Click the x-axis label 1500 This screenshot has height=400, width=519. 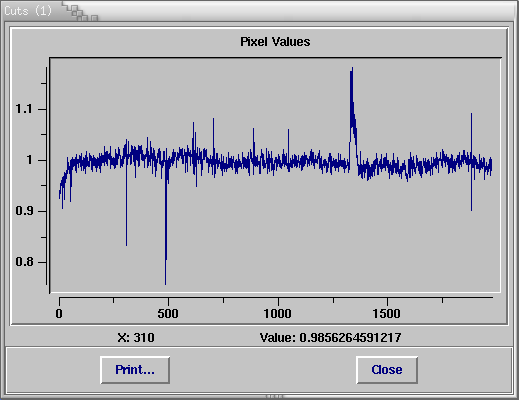click(387, 314)
